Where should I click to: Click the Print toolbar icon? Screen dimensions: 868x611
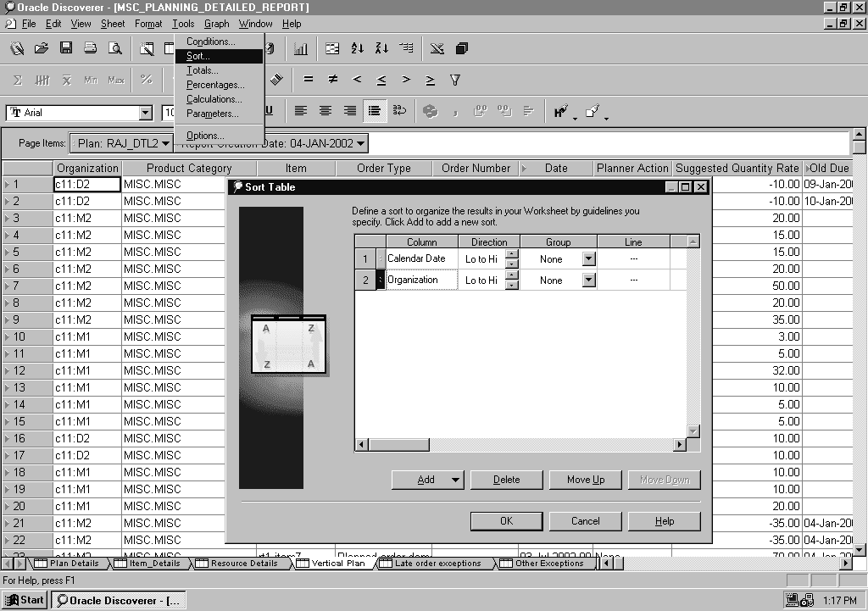pos(90,48)
